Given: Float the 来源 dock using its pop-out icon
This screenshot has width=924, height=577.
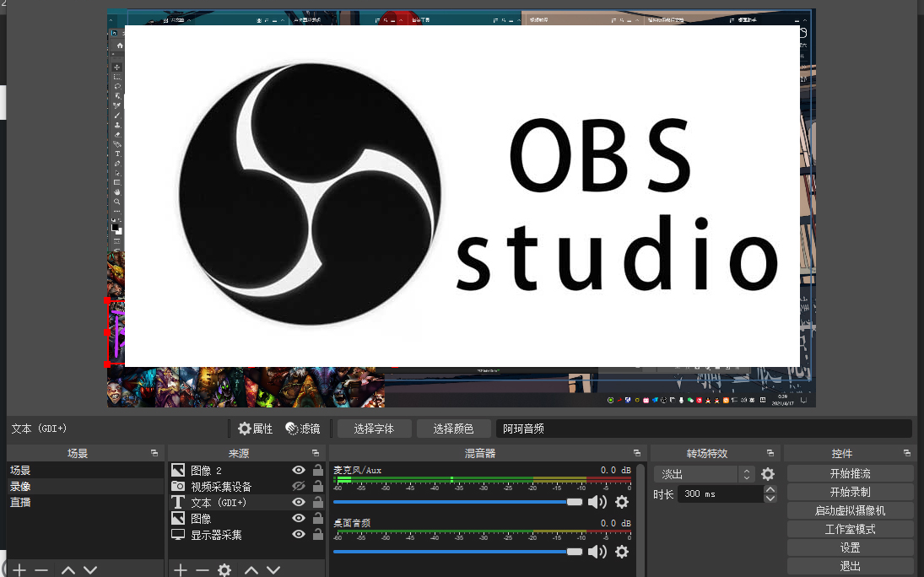Looking at the screenshot, I should (x=316, y=453).
